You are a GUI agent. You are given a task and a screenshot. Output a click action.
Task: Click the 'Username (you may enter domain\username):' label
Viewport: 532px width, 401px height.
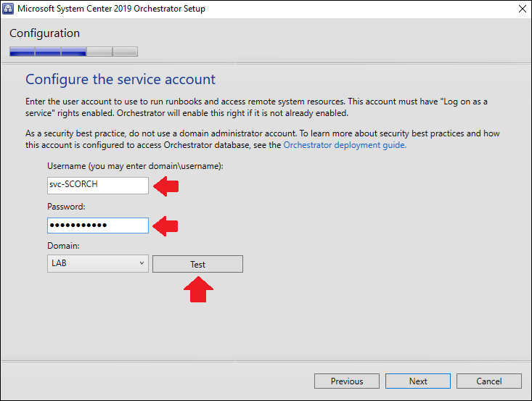click(x=136, y=166)
